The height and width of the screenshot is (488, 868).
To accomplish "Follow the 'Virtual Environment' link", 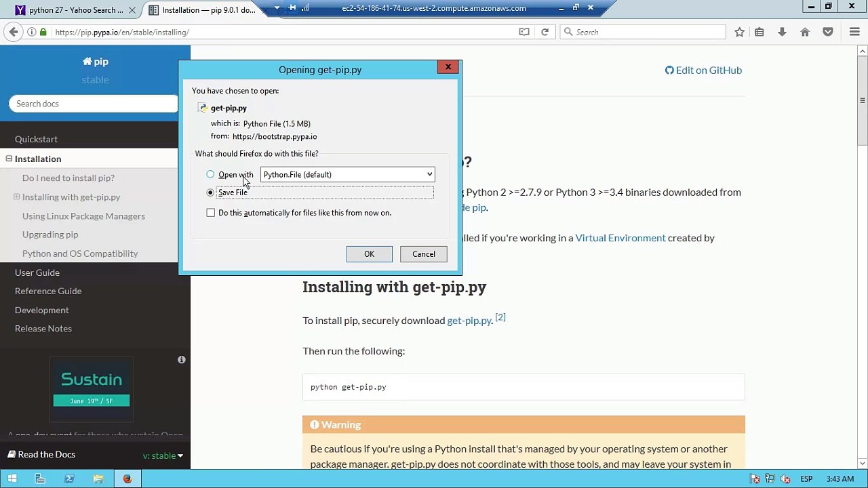I will click(620, 238).
